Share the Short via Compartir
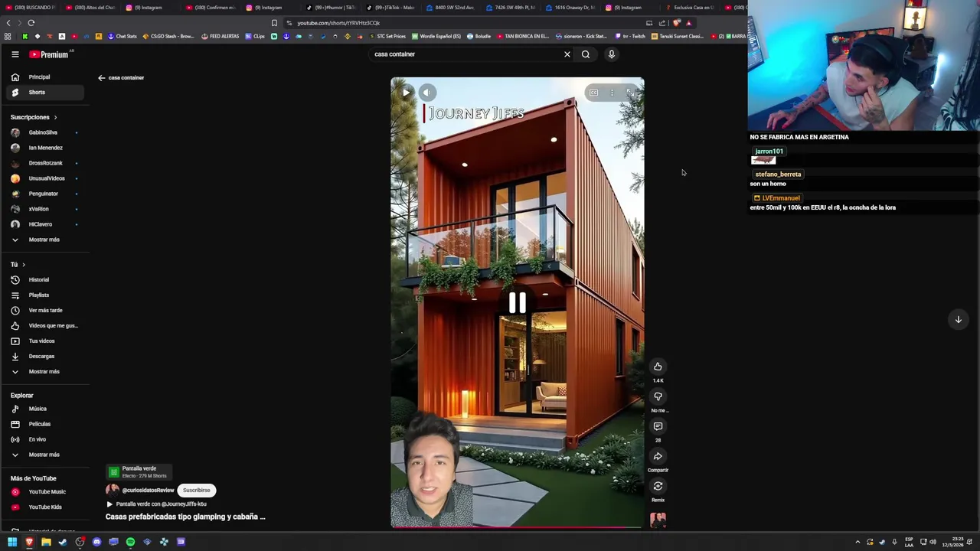The width and height of the screenshot is (980, 551). 658,456
